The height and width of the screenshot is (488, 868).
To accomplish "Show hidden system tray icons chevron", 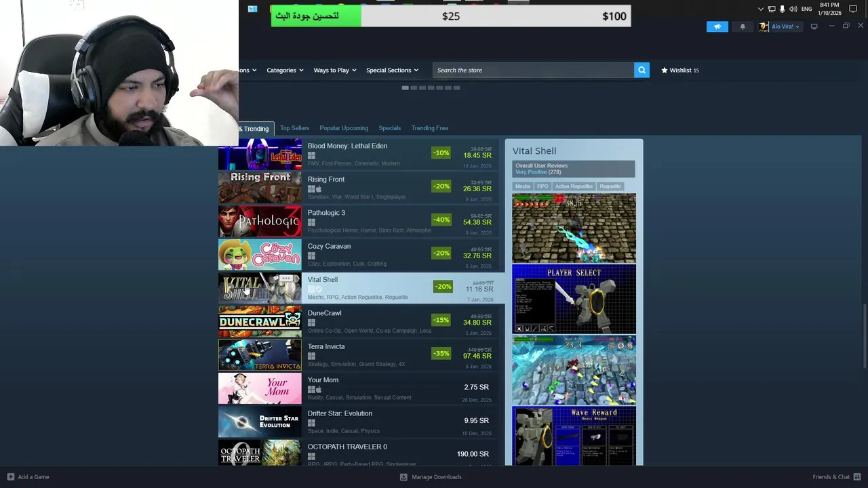I will click(x=760, y=9).
